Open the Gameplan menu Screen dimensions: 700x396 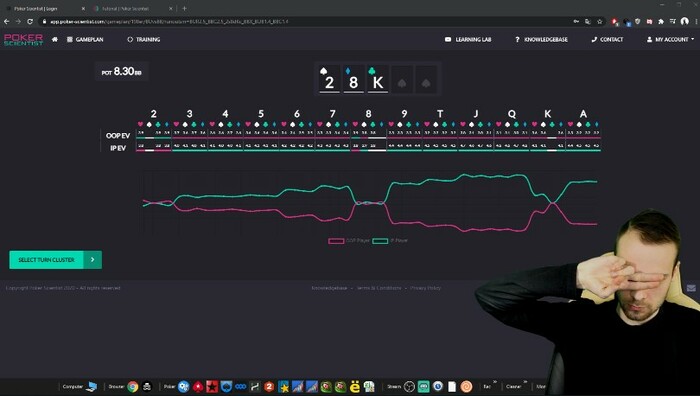(x=85, y=39)
